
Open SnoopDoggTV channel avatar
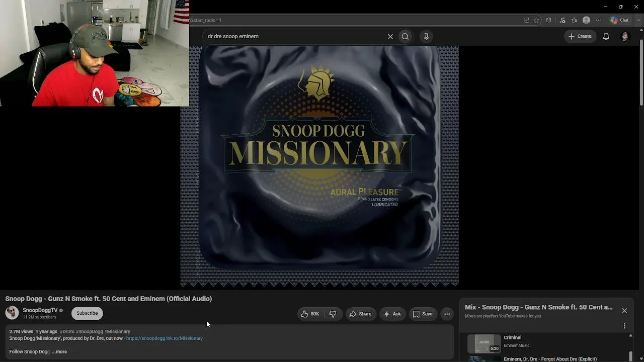[12, 313]
